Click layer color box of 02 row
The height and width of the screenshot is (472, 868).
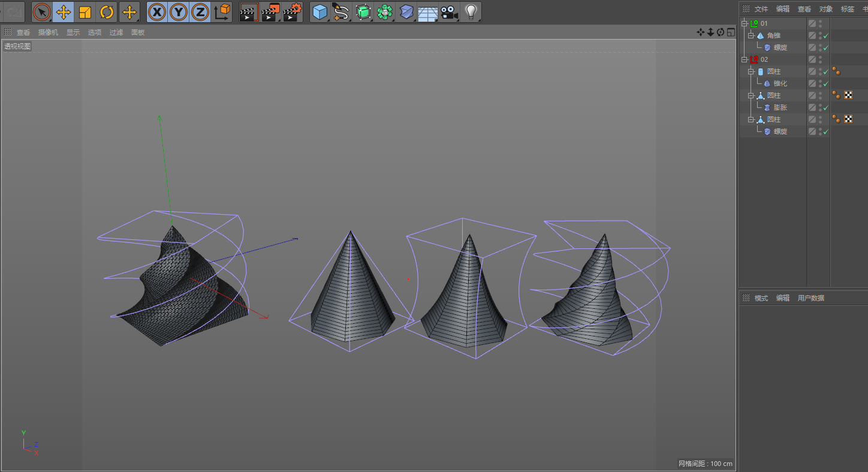click(x=812, y=59)
